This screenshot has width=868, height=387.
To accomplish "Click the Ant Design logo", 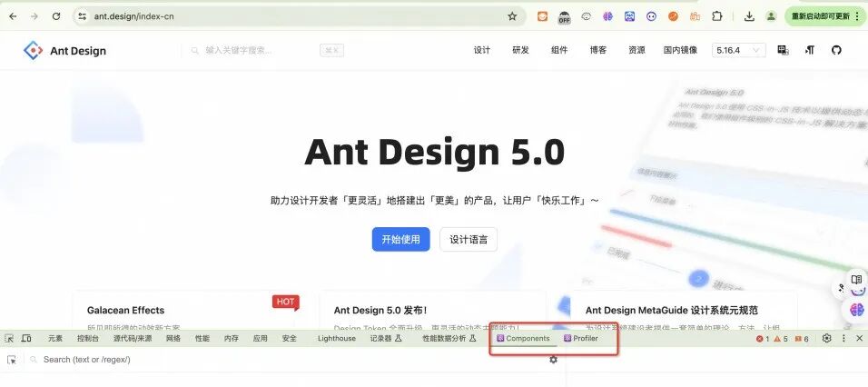I will pos(64,50).
